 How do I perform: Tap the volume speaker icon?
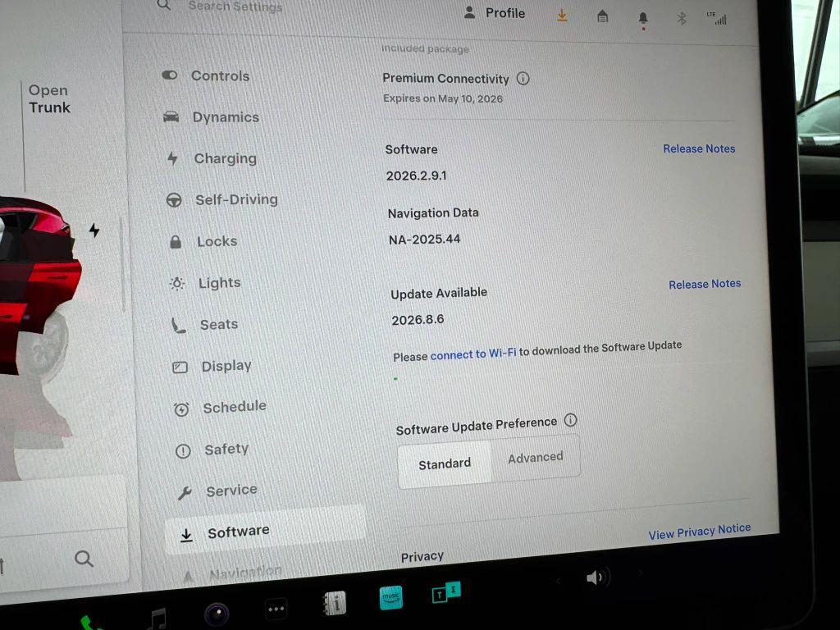click(596, 578)
